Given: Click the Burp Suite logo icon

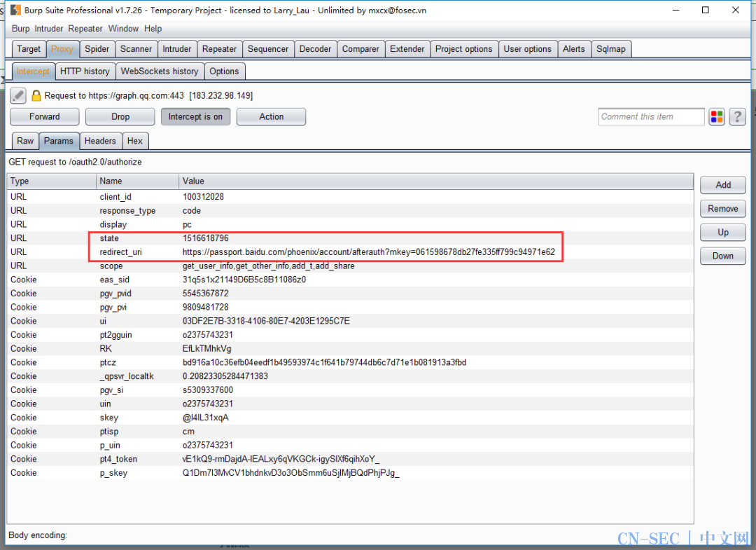Looking at the screenshot, I should (16, 10).
